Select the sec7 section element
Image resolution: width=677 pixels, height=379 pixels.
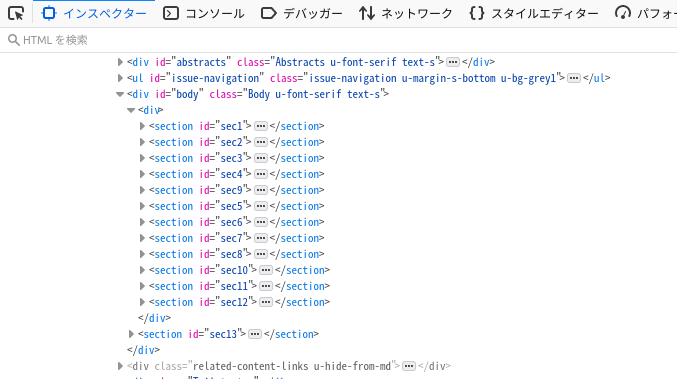point(237,238)
